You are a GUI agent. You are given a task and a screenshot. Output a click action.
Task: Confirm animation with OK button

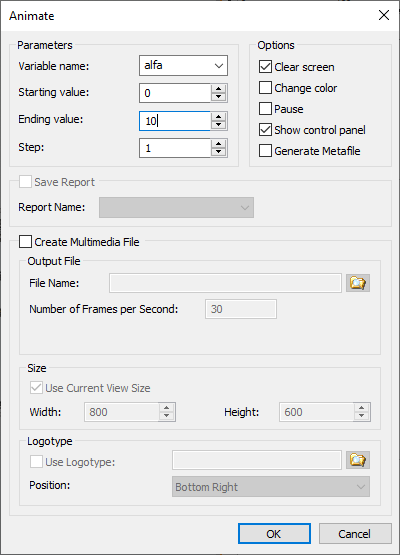tap(274, 533)
